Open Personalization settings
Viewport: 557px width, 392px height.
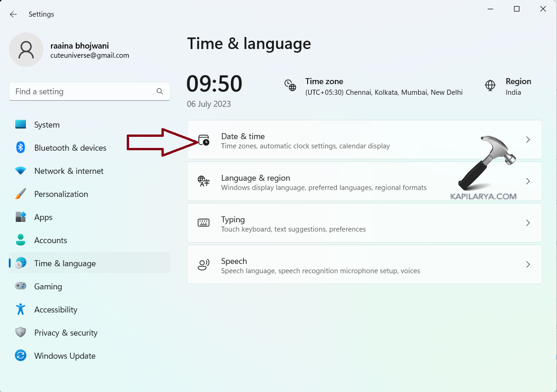tap(90, 194)
